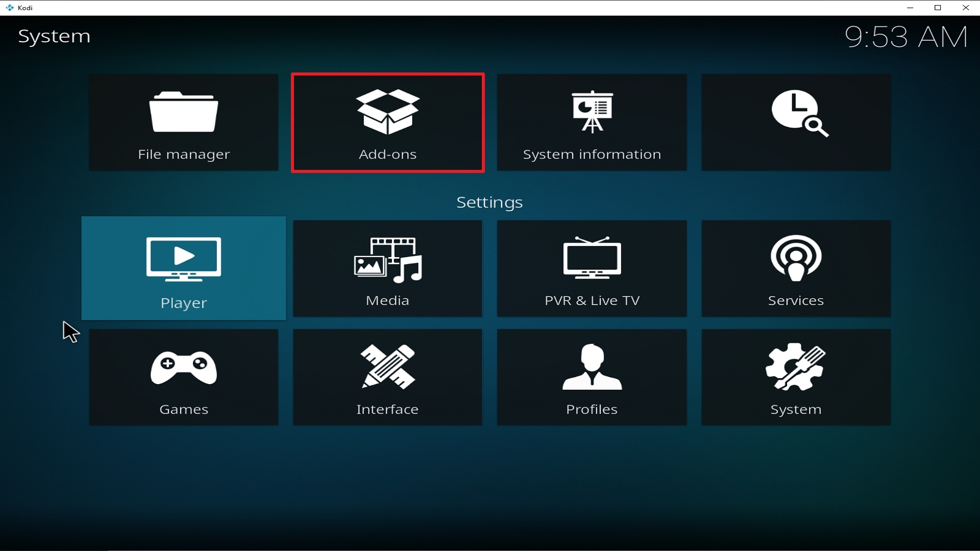Open Player settings tile
Viewport: 980px width, 551px height.
coord(184,268)
